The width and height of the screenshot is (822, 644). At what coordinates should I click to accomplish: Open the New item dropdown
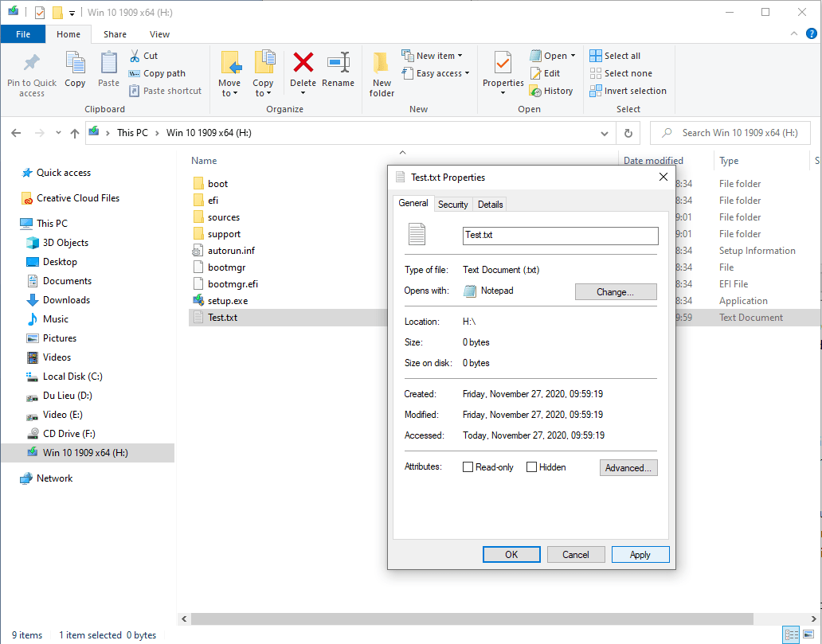(432, 56)
